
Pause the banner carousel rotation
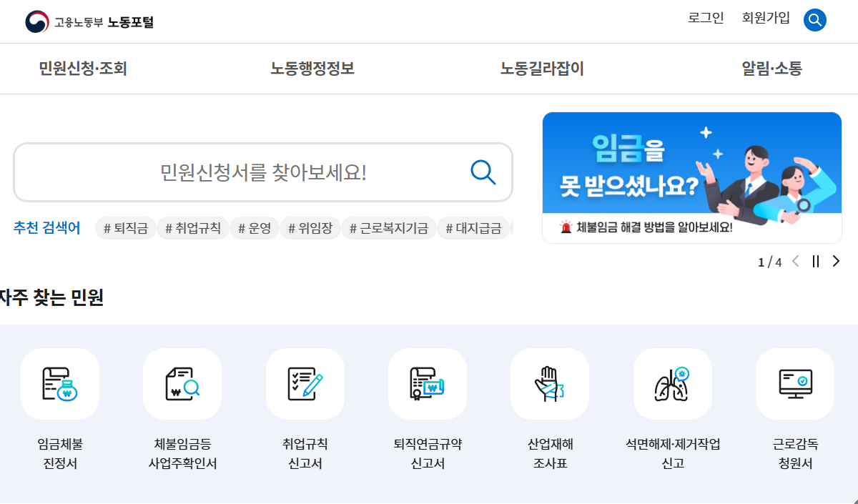click(x=815, y=262)
